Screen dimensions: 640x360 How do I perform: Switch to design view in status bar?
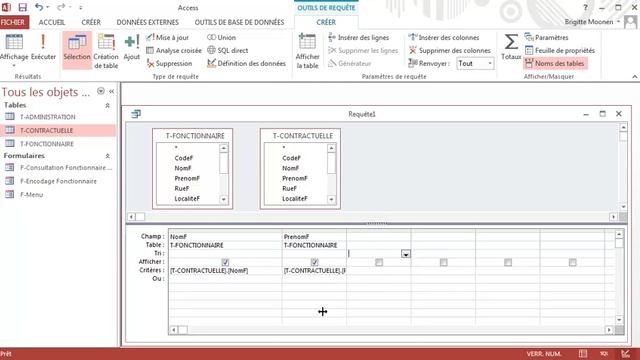(x=625, y=354)
